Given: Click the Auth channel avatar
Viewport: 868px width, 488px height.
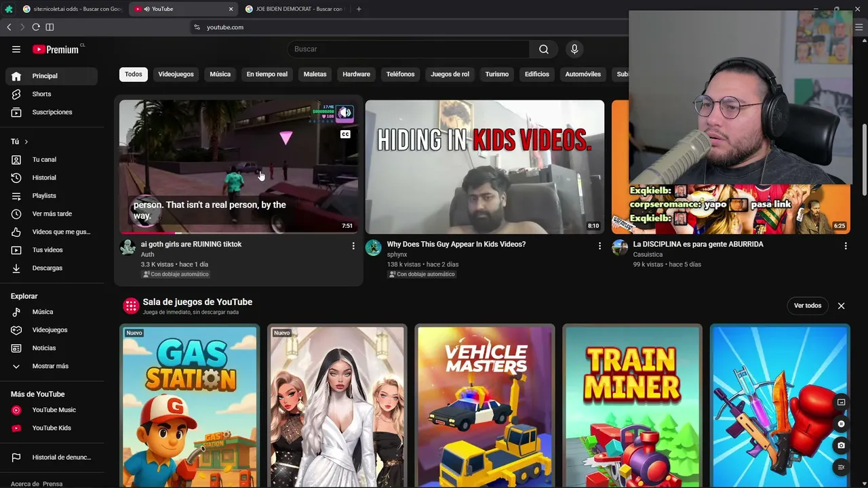Looking at the screenshot, I should pos(127,247).
